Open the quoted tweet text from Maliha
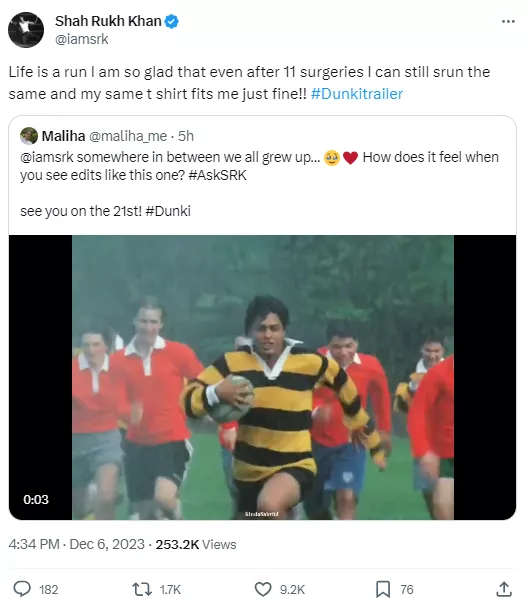 pyautogui.click(x=259, y=184)
